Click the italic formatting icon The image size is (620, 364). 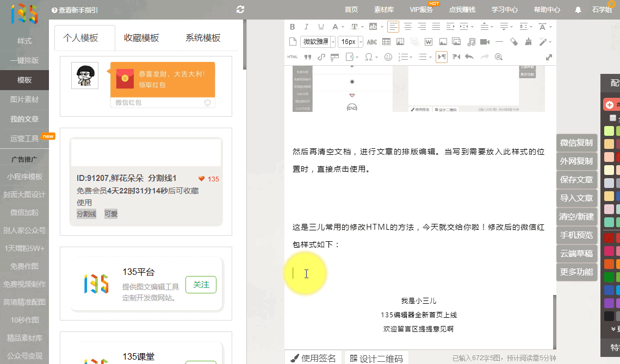coord(306,27)
